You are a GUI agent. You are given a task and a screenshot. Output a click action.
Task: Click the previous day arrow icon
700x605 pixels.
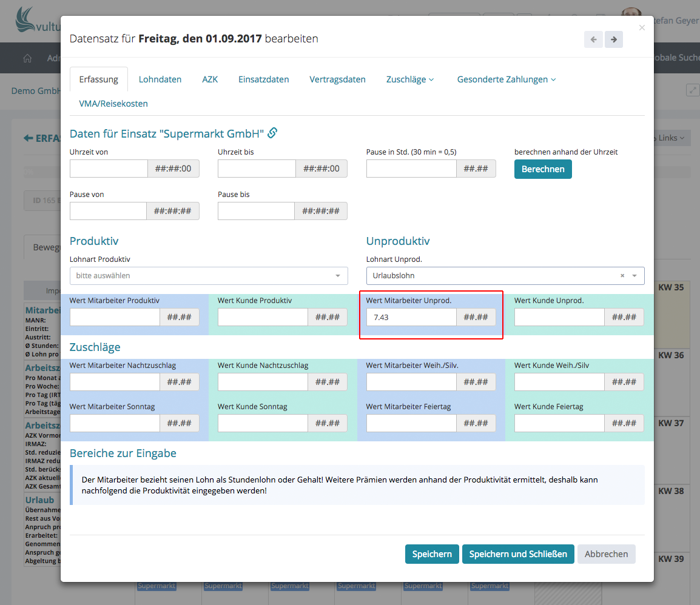[593, 39]
